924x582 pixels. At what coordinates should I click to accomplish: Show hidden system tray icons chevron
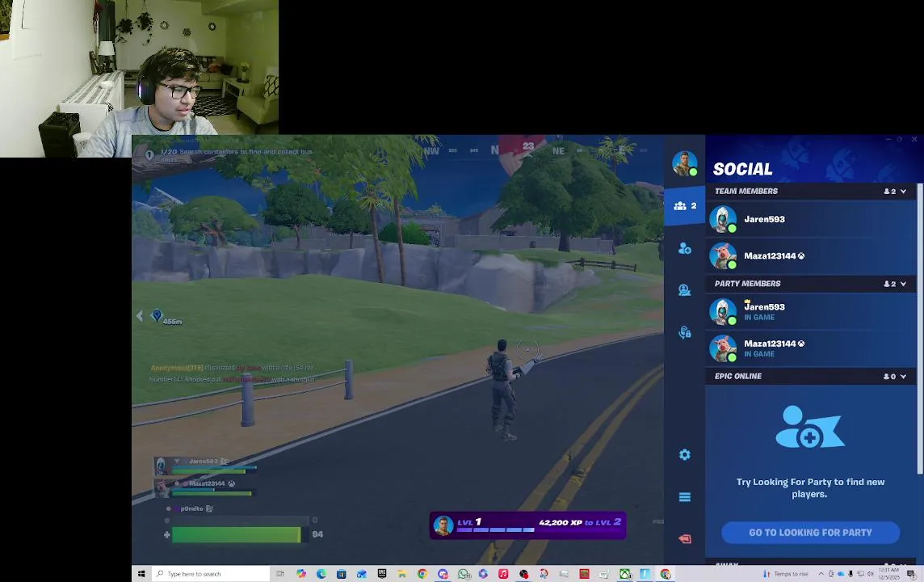(x=821, y=574)
